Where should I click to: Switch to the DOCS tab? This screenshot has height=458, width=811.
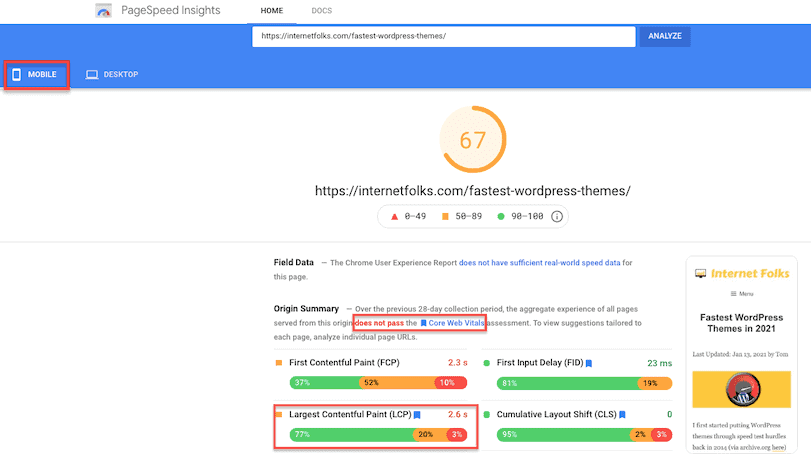[x=321, y=10]
